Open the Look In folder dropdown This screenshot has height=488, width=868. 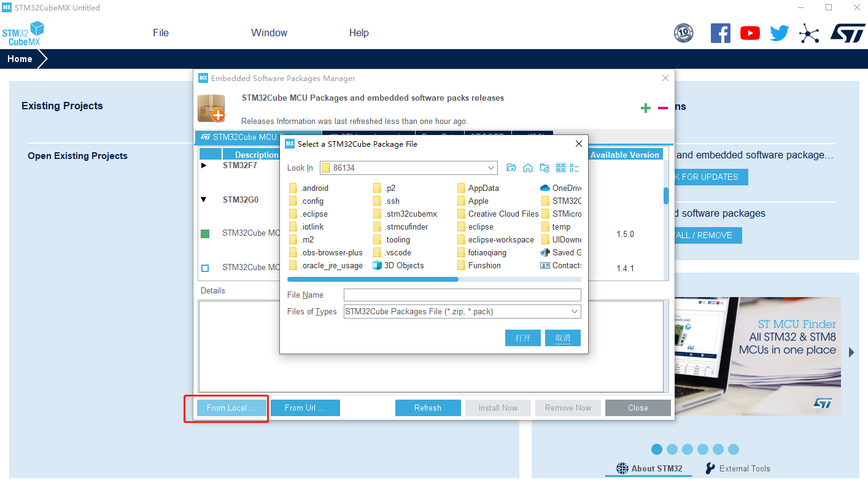pyautogui.click(x=491, y=168)
